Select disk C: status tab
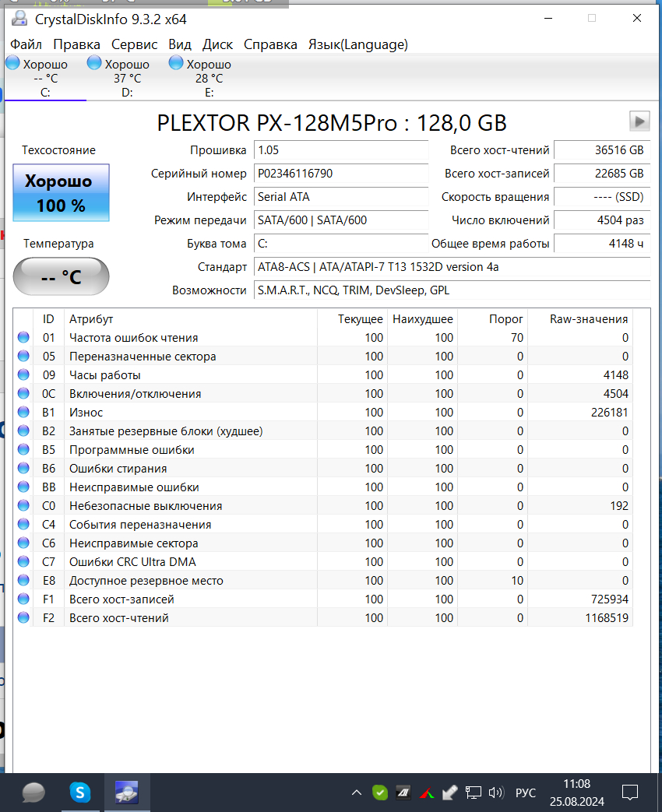 pos(46,78)
